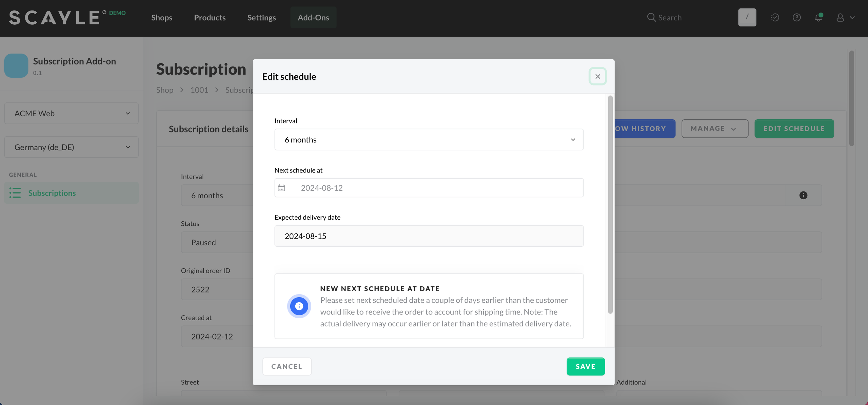The height and width of the screenshot is (405, 868).
Task: Open the Products menu
Action: pos(210,18)
